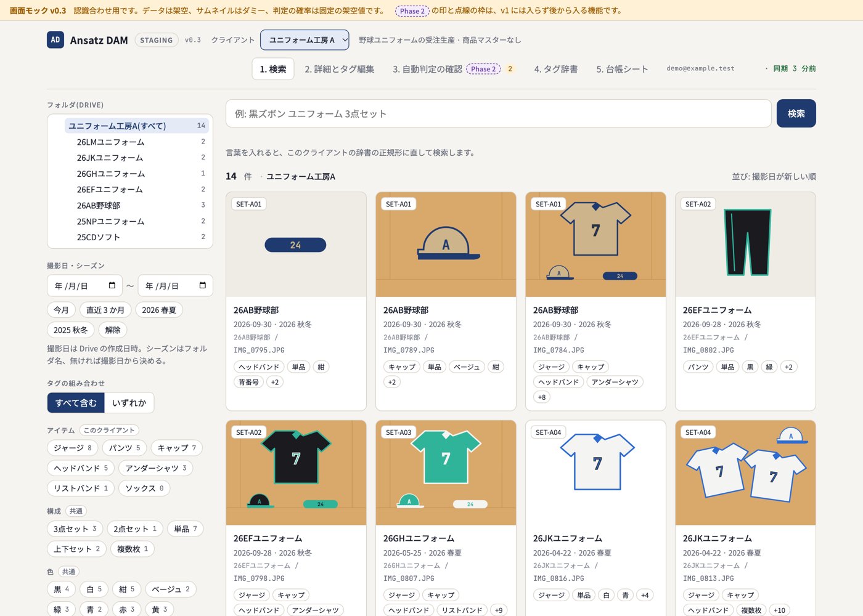Open thumbnail of IMG_0798.JPG black jersey

pyautogui.click(x=296, y=473)
